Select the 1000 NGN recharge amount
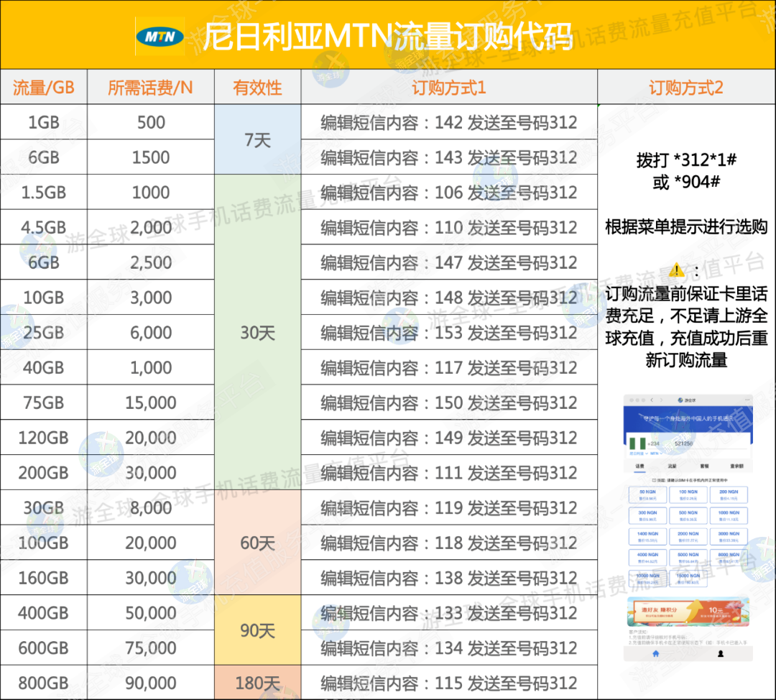 [x=729, y=515]
